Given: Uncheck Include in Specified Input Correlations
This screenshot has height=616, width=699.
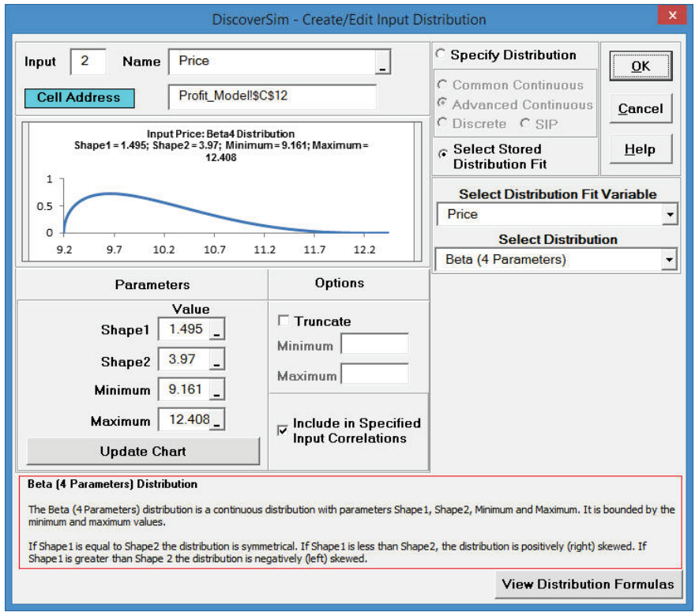Looking at the screenshot, I should (284, 430).
